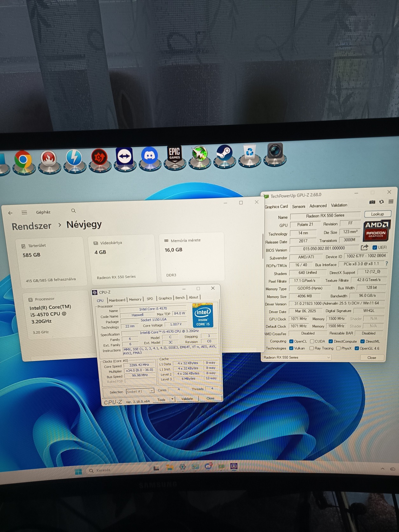Select the Graphics Card tab in GPU-Z
This screenshot has width=399, height=532.
(x=276, y=207)
